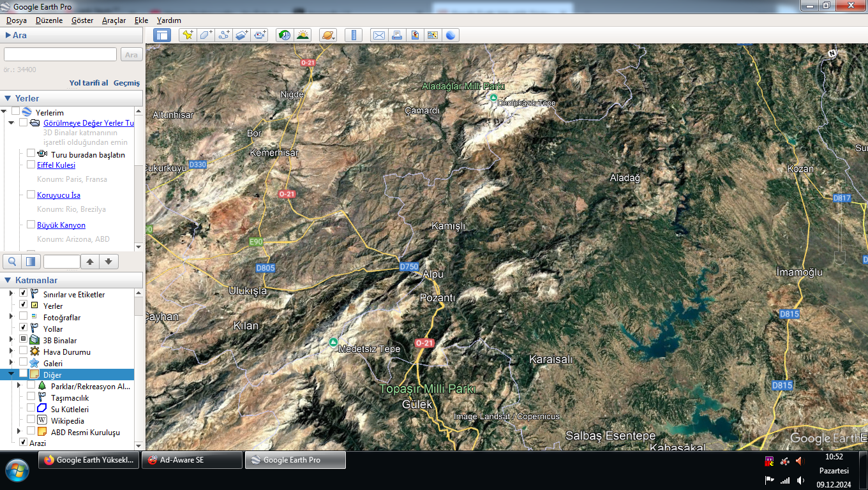Image resolution: width=868 pixels, height=490 pixels.
Task: Click the magnifier search icon under Yerler
Action: [x=12, y=262]
